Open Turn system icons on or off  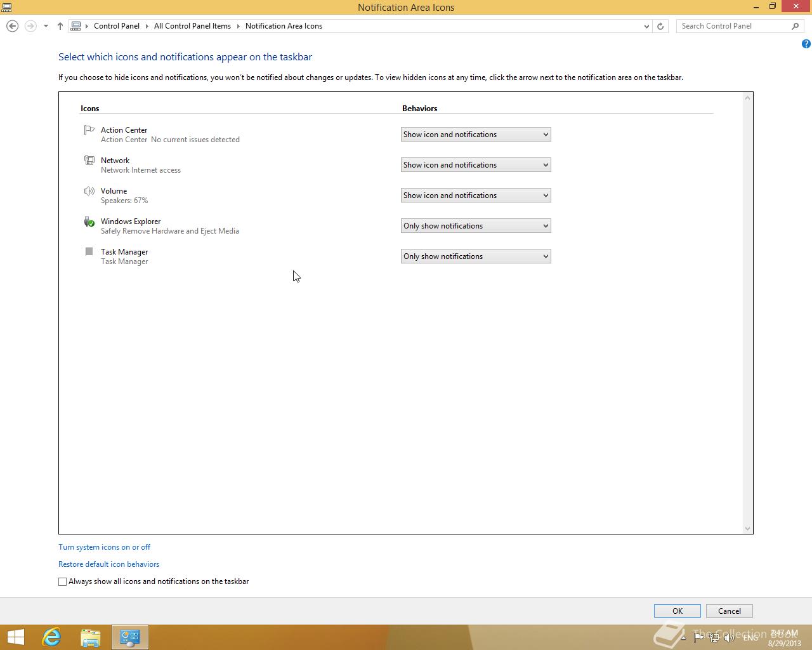104,547
